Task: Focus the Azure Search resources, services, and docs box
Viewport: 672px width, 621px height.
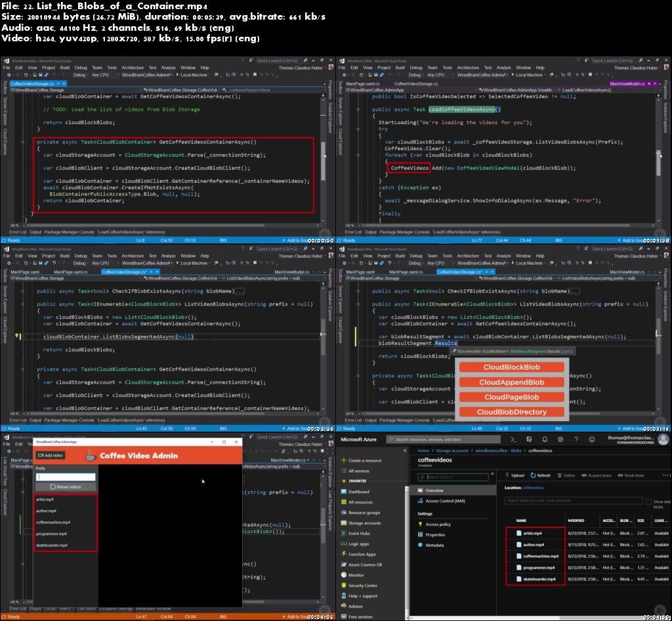Action: point(443,439)
